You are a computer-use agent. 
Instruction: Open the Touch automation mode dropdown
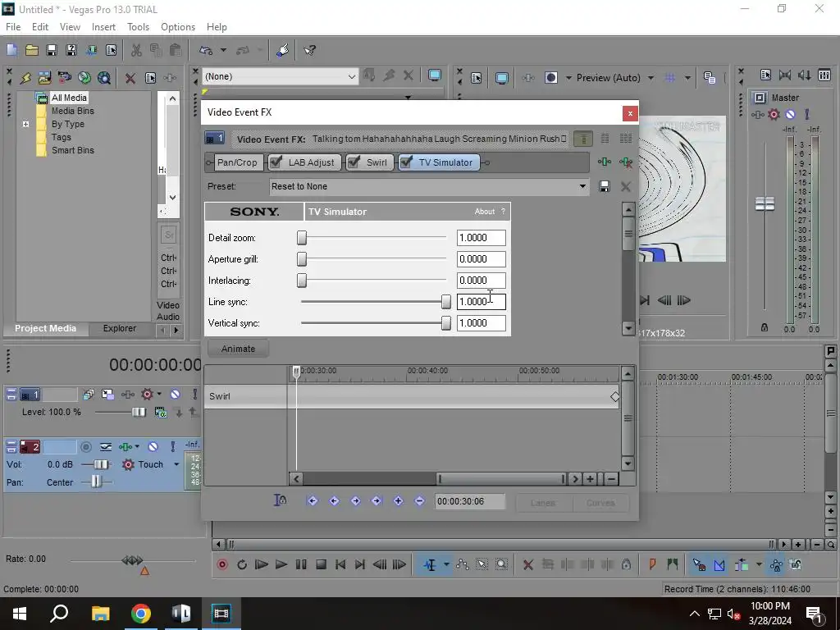tap(176, 464)
